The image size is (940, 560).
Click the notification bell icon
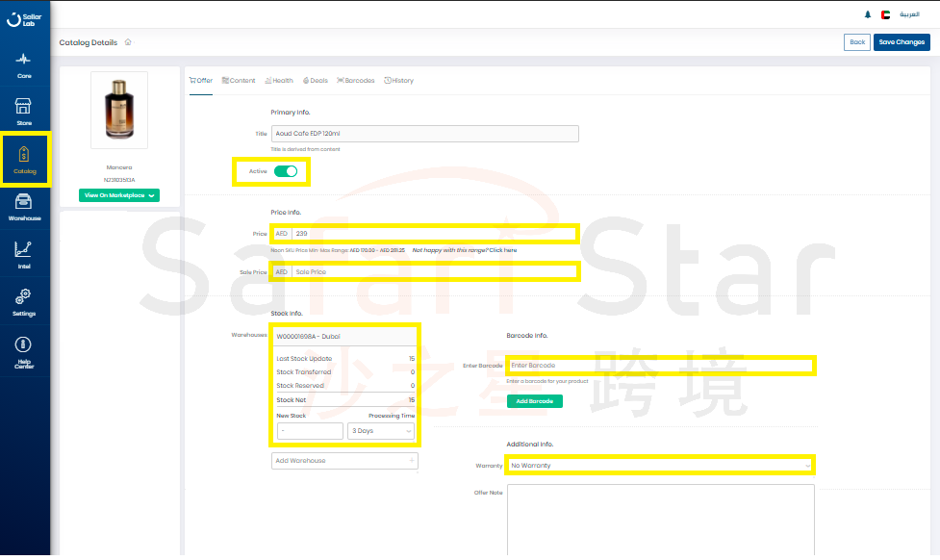pyautogui.click(x=867, y=15)
